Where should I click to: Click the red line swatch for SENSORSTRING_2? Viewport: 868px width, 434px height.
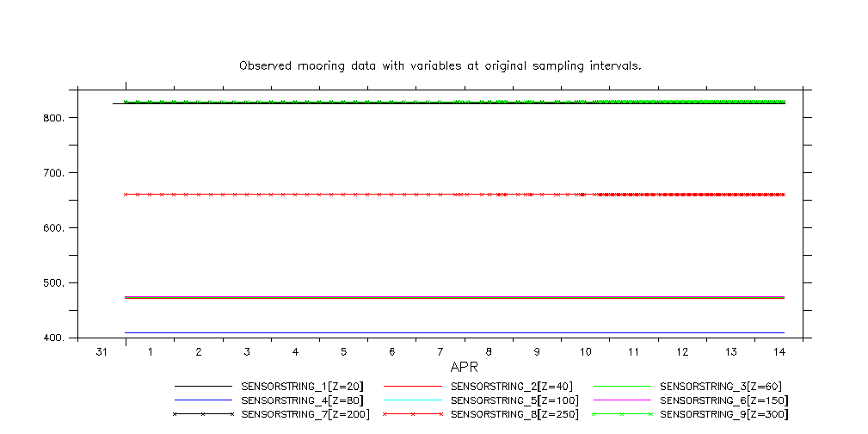412,386
